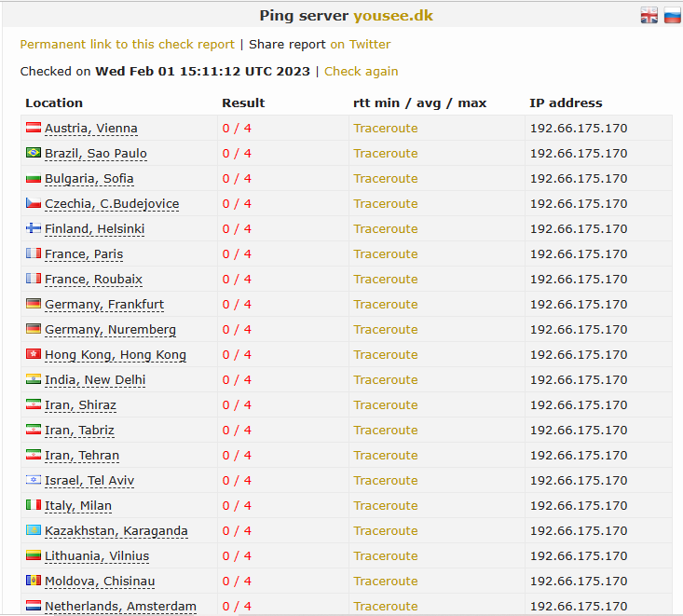The height and width of the screenshot is (616, 683).
Task: Select the India, New Delhi location
Action: [x=95, y=380]
